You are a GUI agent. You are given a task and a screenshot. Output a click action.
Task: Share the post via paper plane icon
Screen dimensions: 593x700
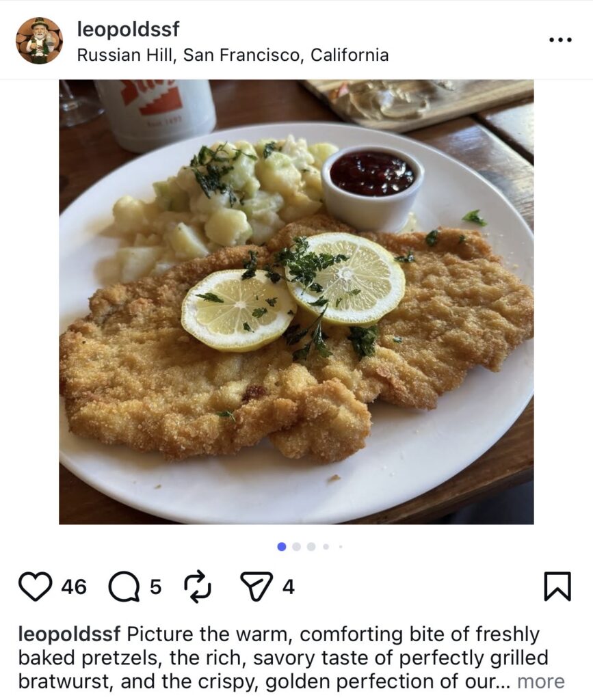[x=256, y=587]
